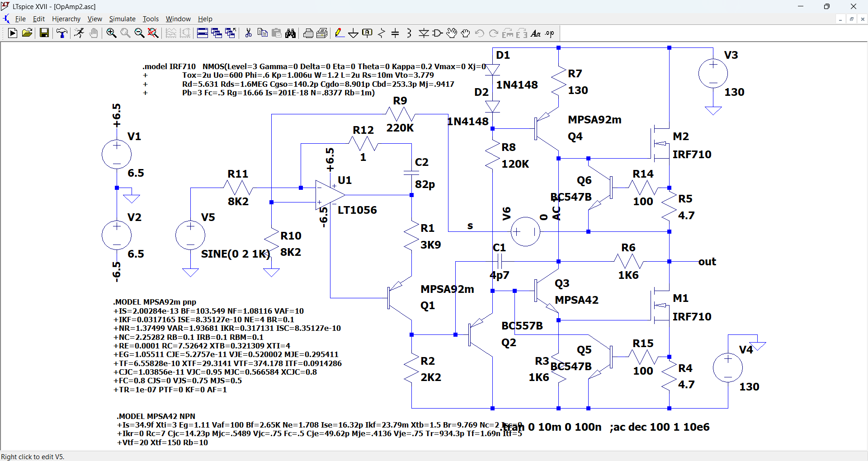Open the Tools menu
The height and width of the screenshot is (461, 868).
pyautogui.click(x=151, y=19)
